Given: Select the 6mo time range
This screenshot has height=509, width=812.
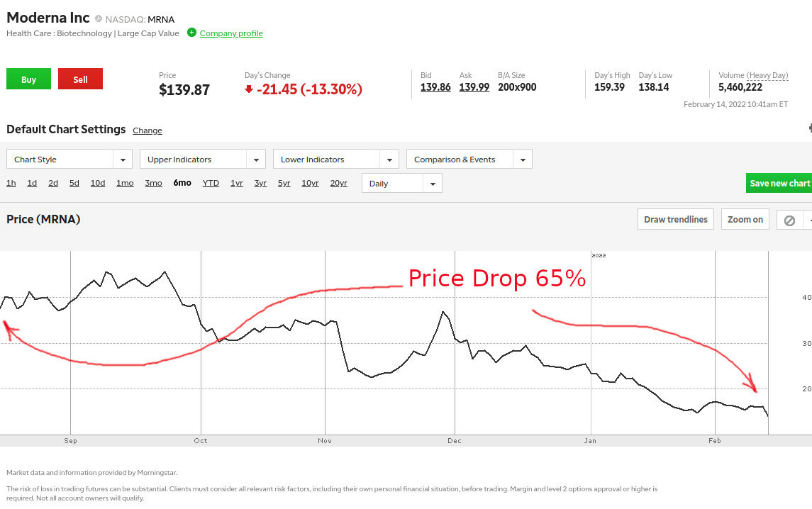Looking at the screenshot, I should tap(182, 183).
